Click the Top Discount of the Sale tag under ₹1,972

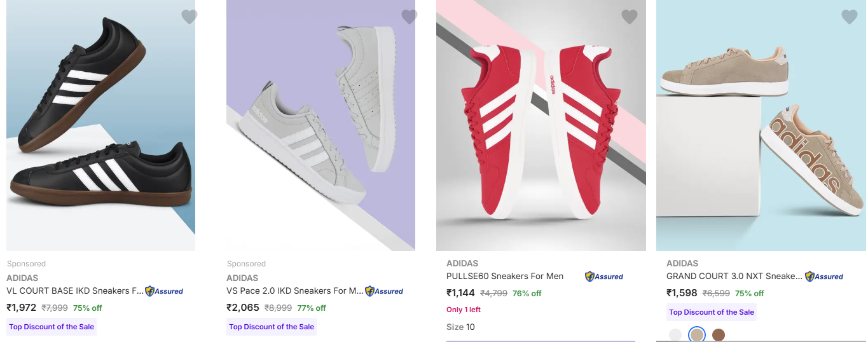(x=52, y=327)
